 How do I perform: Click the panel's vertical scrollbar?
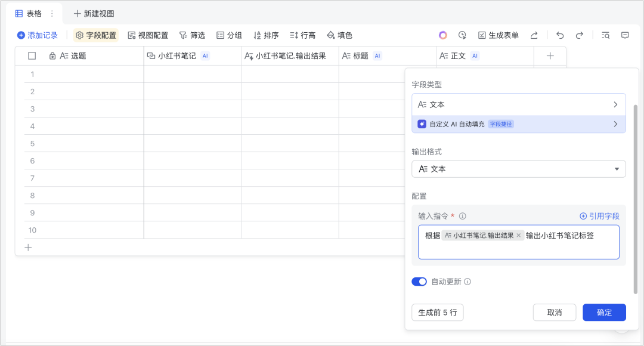tap(636, 199)
